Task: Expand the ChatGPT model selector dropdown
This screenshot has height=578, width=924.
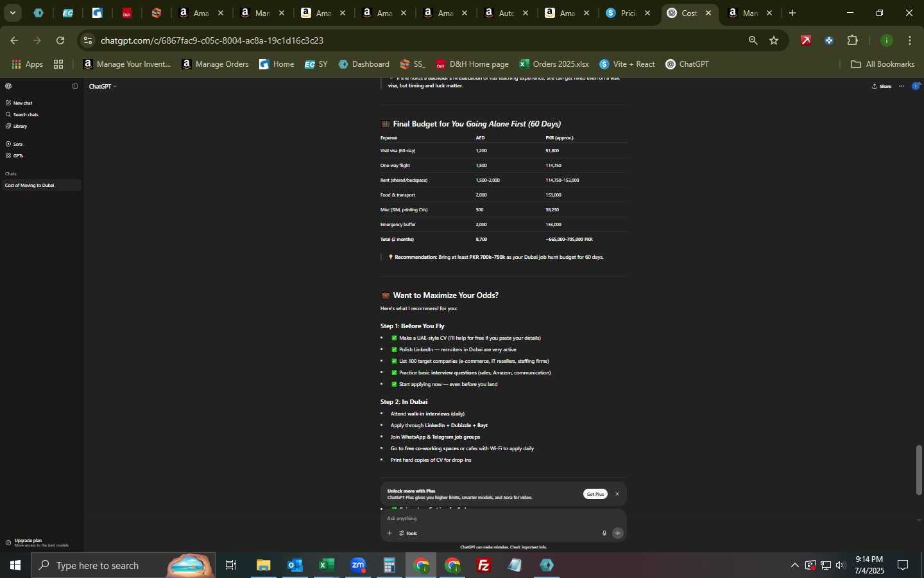Action: pyautogui.click(x=103, y=86)
